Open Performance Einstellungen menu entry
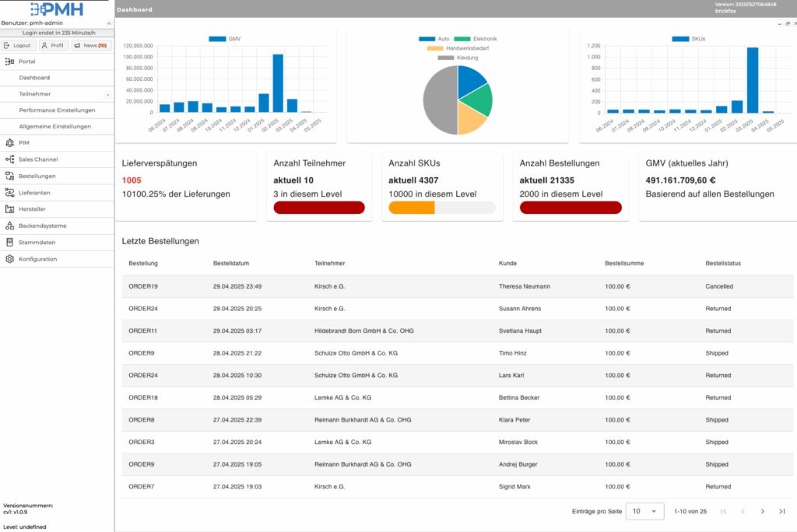 57,110
